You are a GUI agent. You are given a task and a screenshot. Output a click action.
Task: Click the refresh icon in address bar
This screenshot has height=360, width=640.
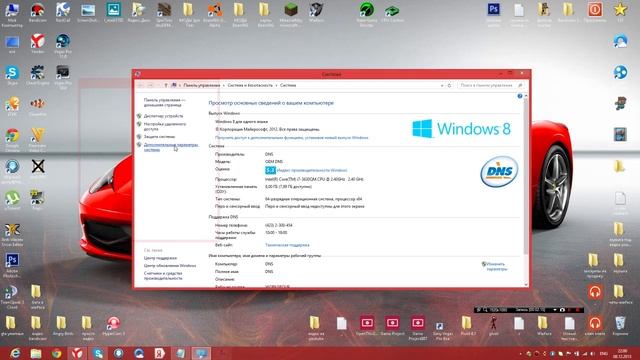pos(449,86)
